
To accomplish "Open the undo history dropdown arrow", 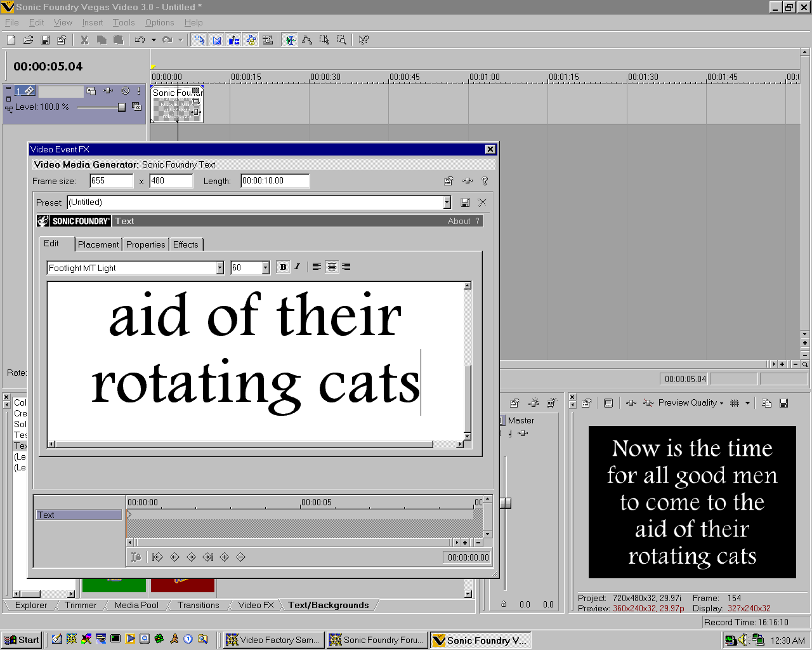I will coord(154,40).
